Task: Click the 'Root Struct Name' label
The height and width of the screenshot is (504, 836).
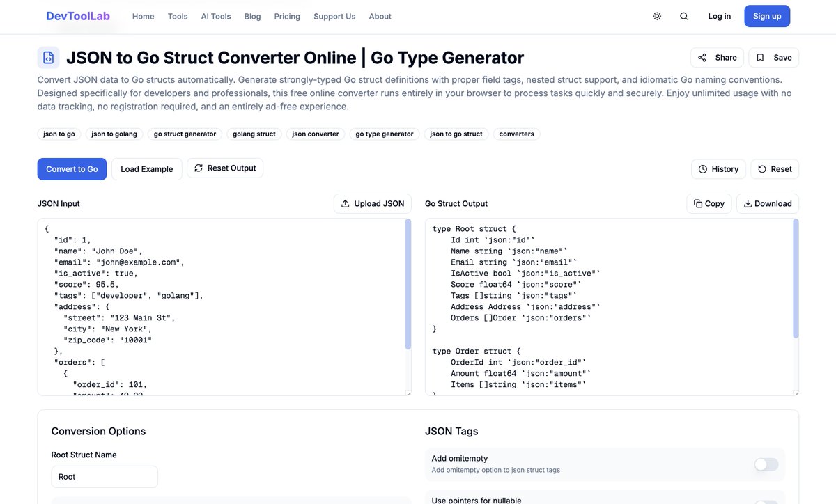Action: [x=84, y=455]
